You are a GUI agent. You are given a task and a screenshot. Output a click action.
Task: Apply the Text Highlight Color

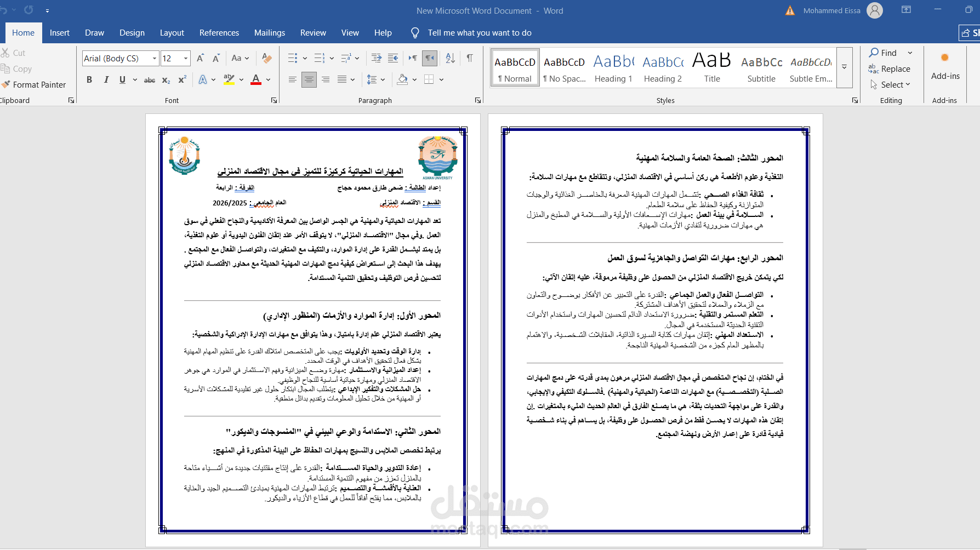pos(229,80)
